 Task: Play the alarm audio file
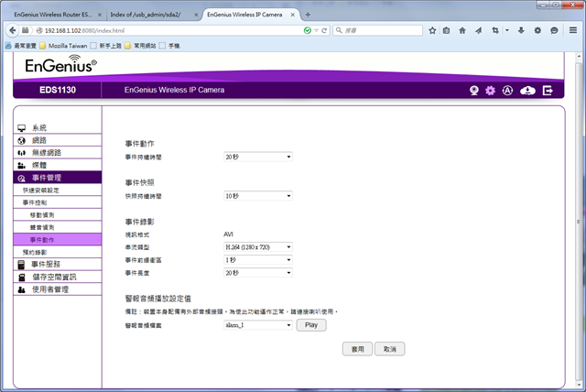(311, 325)
